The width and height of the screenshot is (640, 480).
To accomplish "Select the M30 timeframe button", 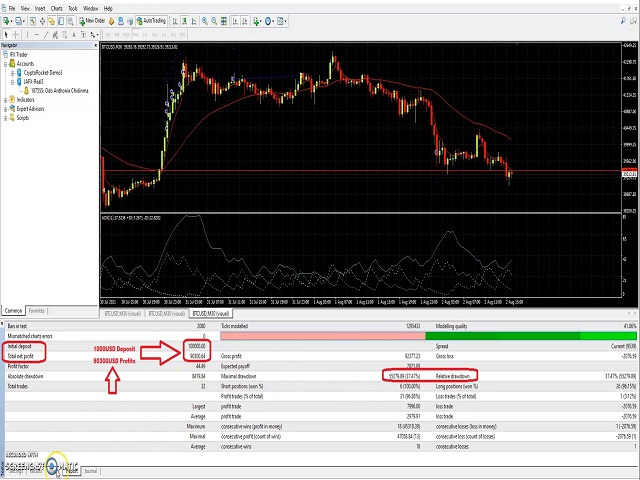I will [136, 35].
